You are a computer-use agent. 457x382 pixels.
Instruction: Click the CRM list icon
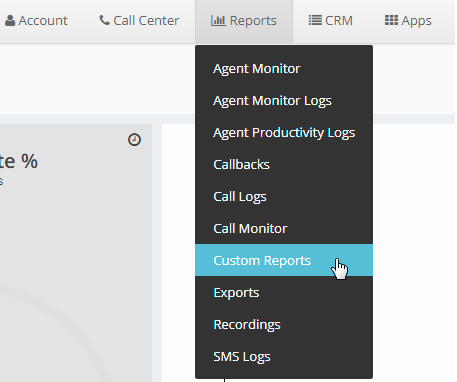click(x=315, y=20)
